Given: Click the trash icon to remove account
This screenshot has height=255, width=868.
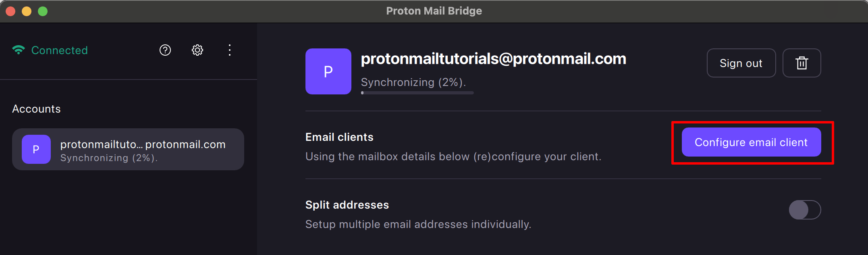Looking at the screenshot, I should point(802,63).
